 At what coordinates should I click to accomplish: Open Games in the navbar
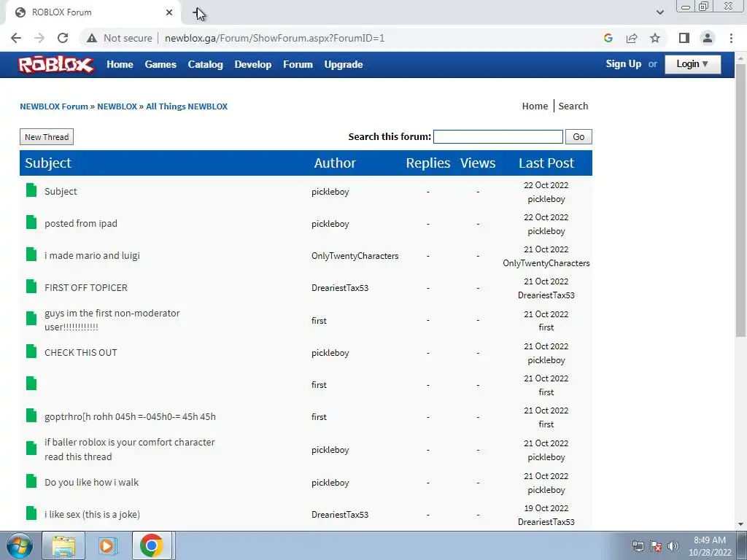tap(160, 64)
